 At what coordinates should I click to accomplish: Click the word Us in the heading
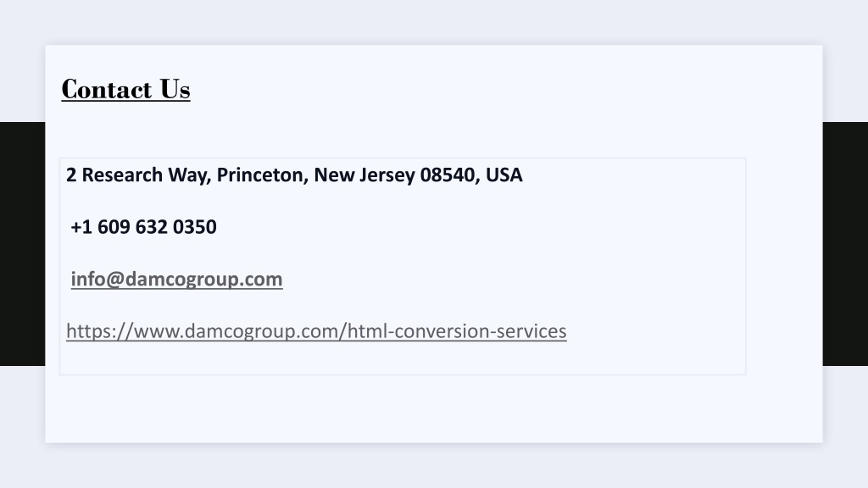point(175,89)
